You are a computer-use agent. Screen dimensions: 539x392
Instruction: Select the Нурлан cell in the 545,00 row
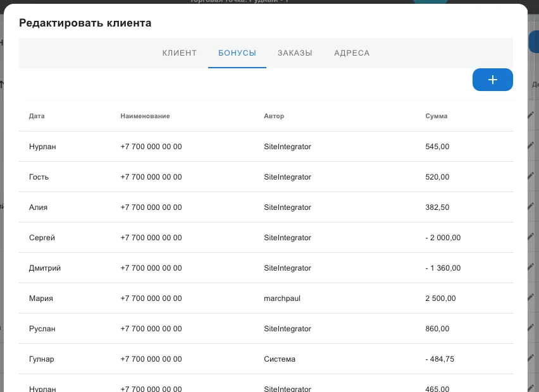tap(42, 147)
